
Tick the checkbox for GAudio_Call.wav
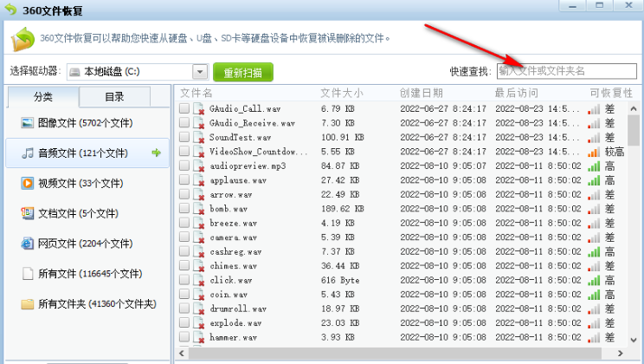(184, 109)
